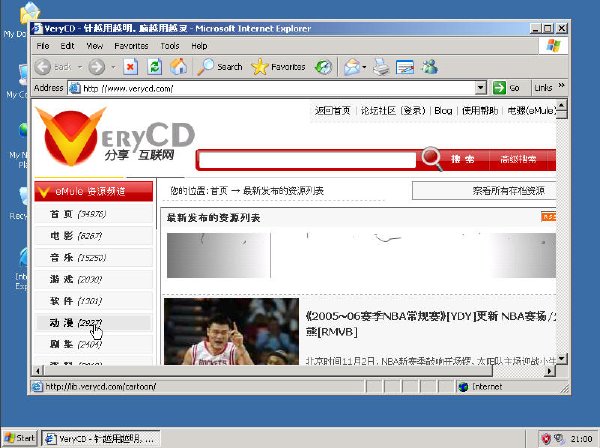
Task: Select 软件 sidebar category
Action: tap(93, 301)
